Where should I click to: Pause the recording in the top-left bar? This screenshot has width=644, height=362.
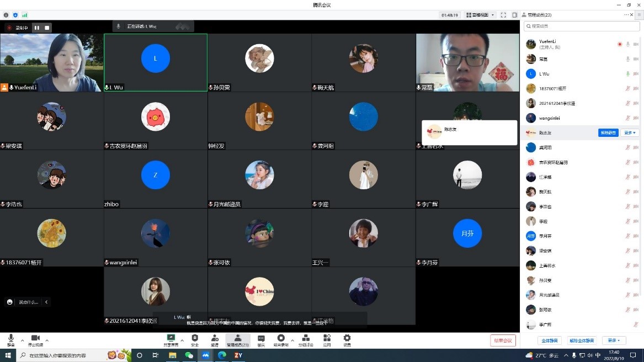[x=37, y=28]
